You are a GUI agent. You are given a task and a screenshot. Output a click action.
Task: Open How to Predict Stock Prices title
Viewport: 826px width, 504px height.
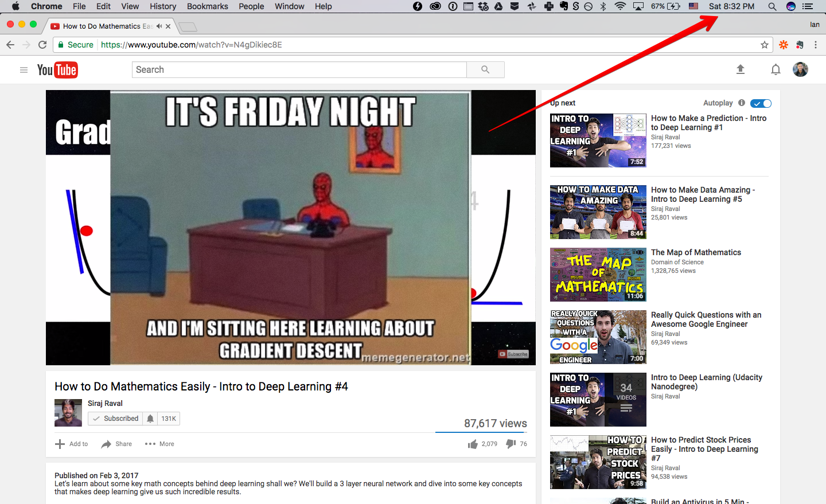tap(704, 449)
